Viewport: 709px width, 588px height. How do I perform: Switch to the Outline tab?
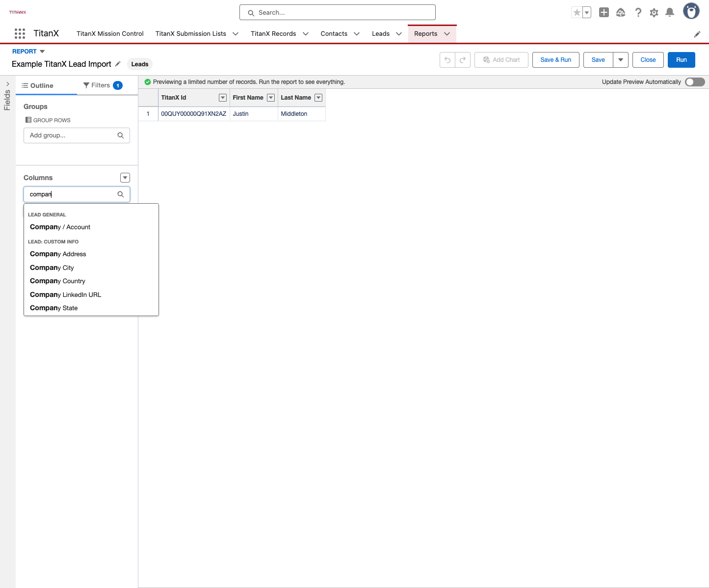(x=47, y=85)
